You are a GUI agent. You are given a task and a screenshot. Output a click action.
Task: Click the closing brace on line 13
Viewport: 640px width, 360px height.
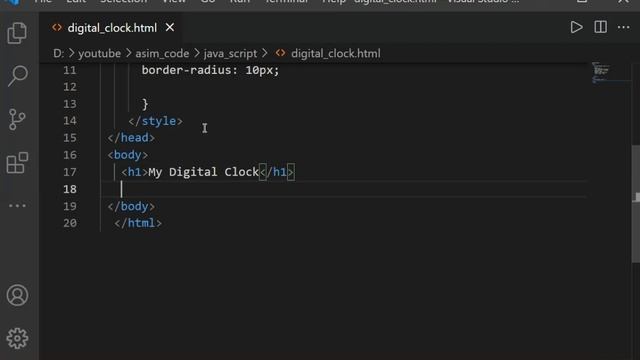coord(145,104)
